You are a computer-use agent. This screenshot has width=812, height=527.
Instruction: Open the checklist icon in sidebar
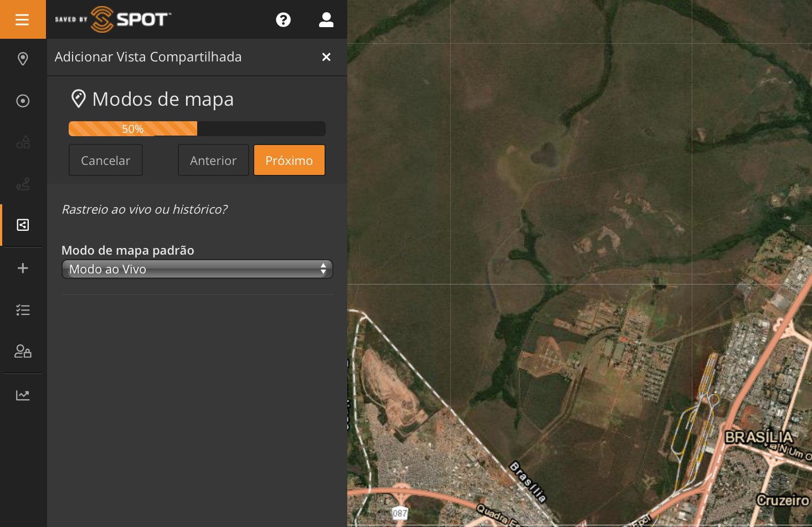[23, 310]
